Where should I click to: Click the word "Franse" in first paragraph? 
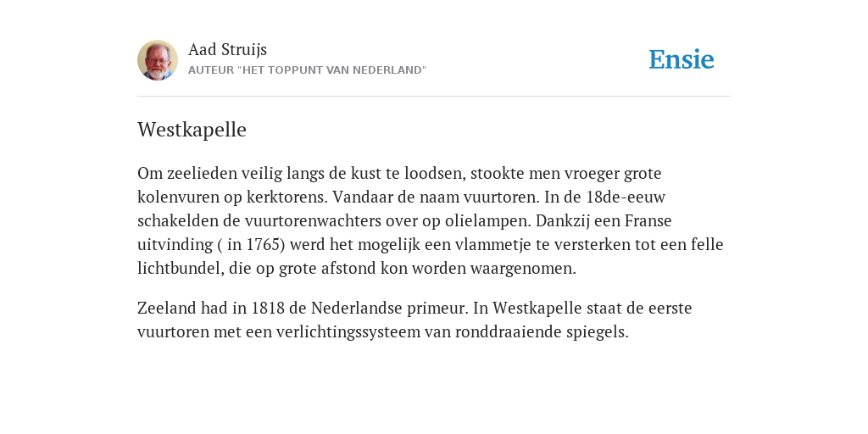(648, 221)
